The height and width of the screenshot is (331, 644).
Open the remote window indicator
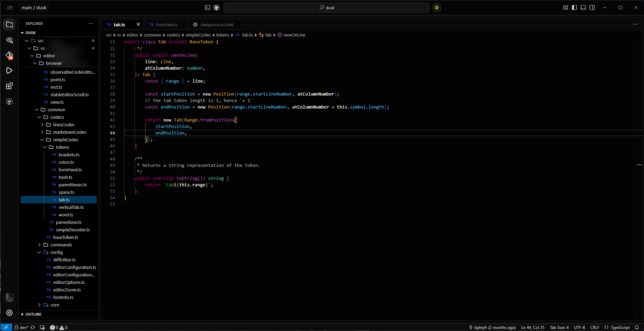(6, 327)
